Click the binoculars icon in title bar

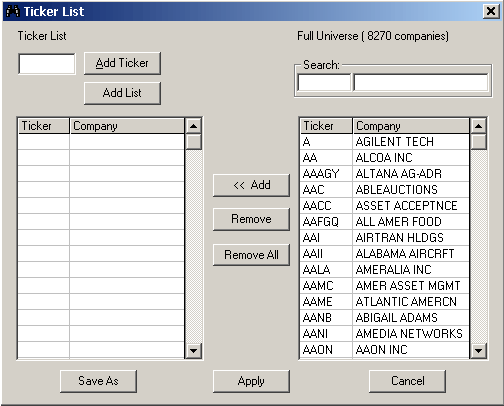click(x=13, y=11)
